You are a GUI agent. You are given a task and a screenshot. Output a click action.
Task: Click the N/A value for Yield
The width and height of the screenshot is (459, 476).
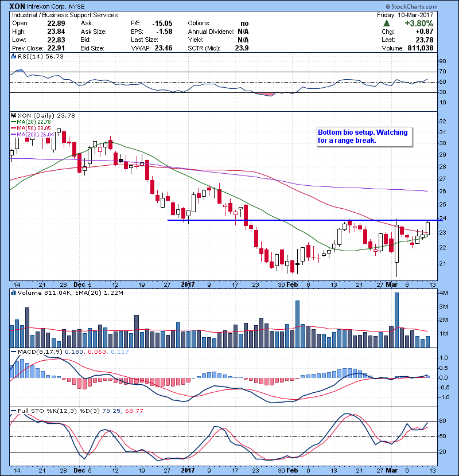[243, 40]
